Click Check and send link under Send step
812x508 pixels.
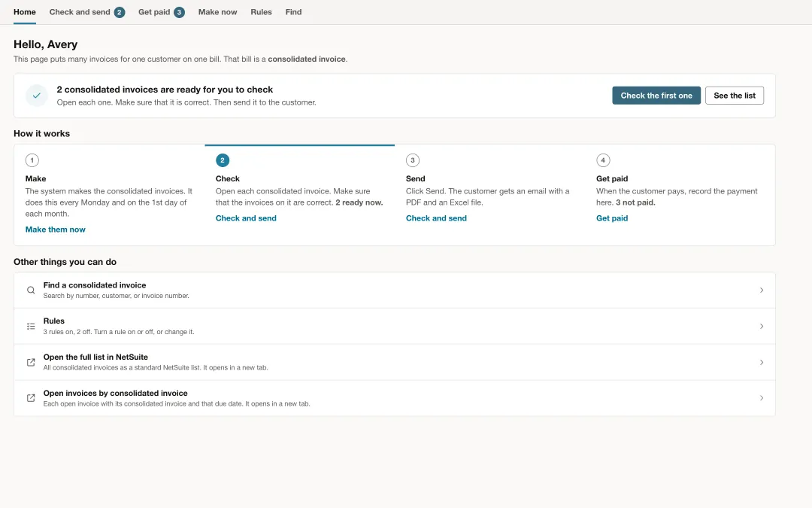tap(436, 218)
